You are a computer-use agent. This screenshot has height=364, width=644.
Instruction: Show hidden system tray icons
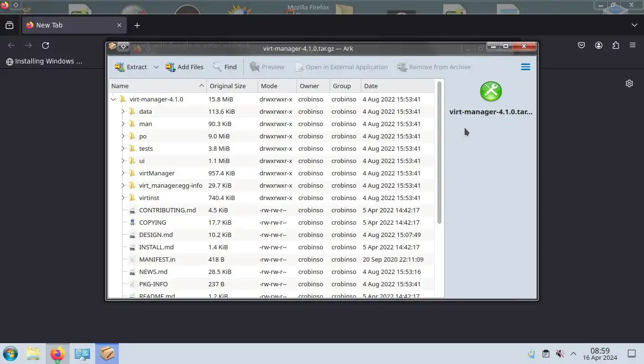[573, 354]
